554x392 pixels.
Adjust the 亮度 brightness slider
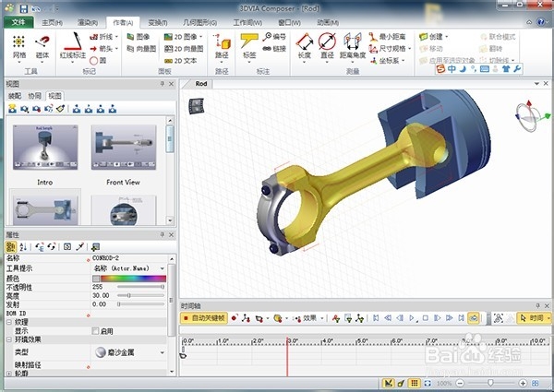click(x=141, y=295)
